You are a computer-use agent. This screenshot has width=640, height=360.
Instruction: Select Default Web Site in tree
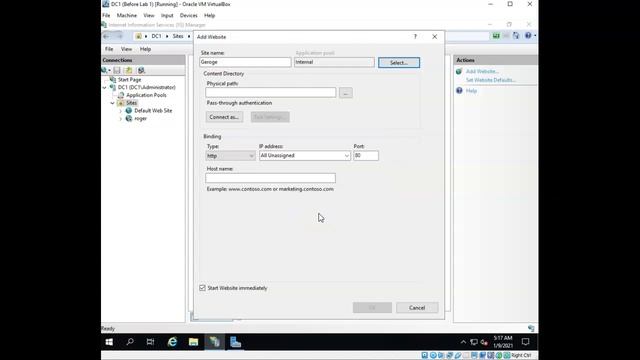153,111
